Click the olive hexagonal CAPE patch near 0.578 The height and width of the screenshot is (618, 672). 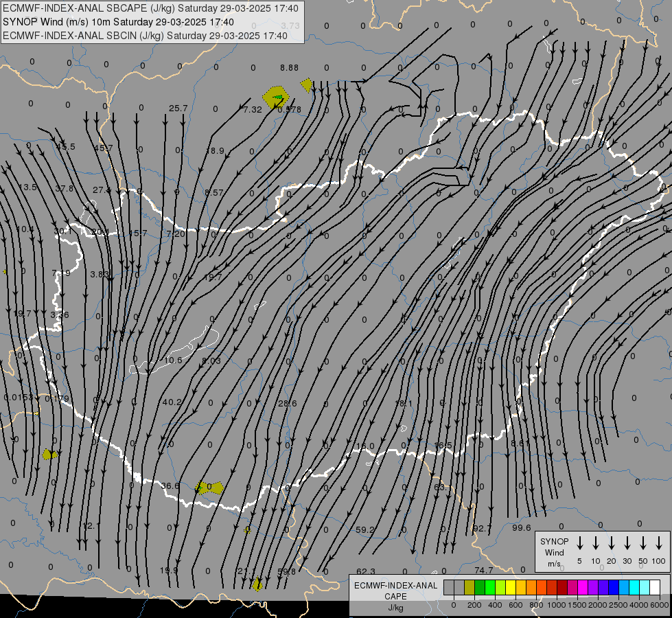click(x=275, y=98)
